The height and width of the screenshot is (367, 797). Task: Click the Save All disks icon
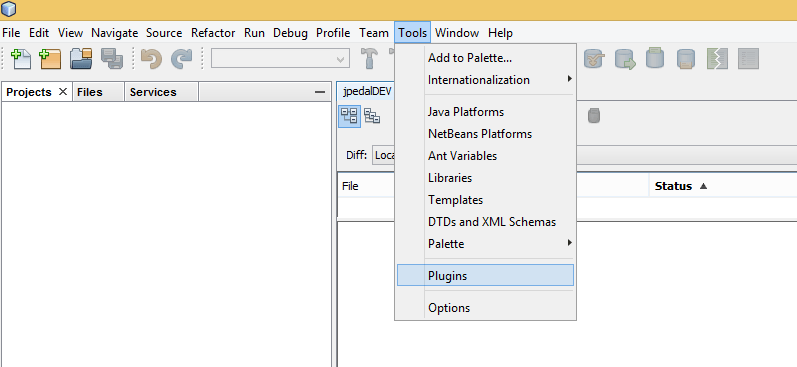[111, 58]
